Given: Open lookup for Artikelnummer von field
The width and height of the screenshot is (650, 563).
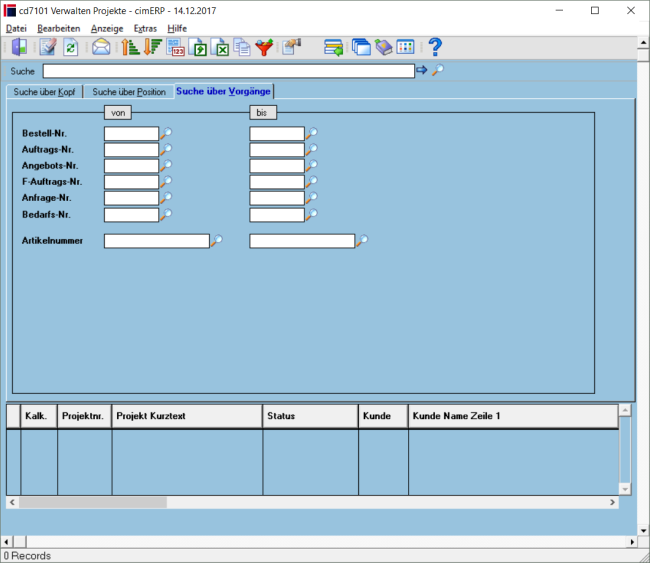Looking at the screenshot, I should (x=217, y=240).
